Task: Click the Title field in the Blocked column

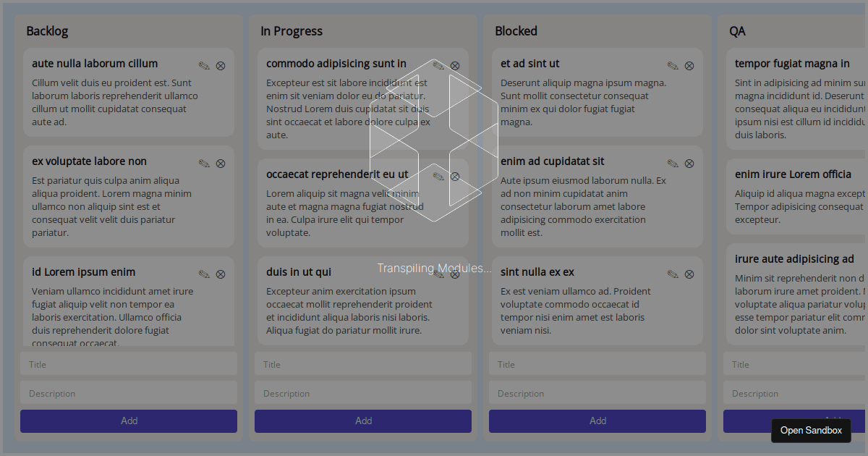Action: tap(597, 363)
